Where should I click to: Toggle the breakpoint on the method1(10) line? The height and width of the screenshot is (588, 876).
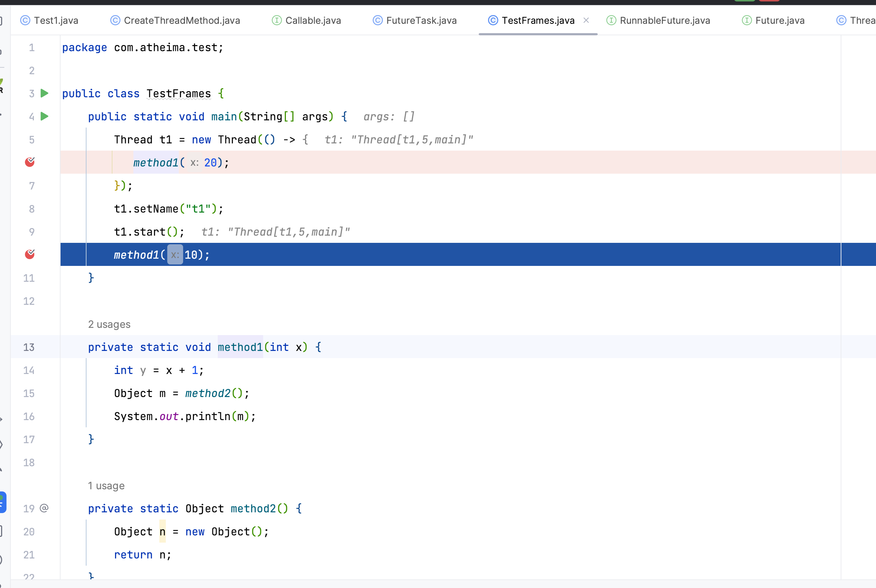point(30,254)
